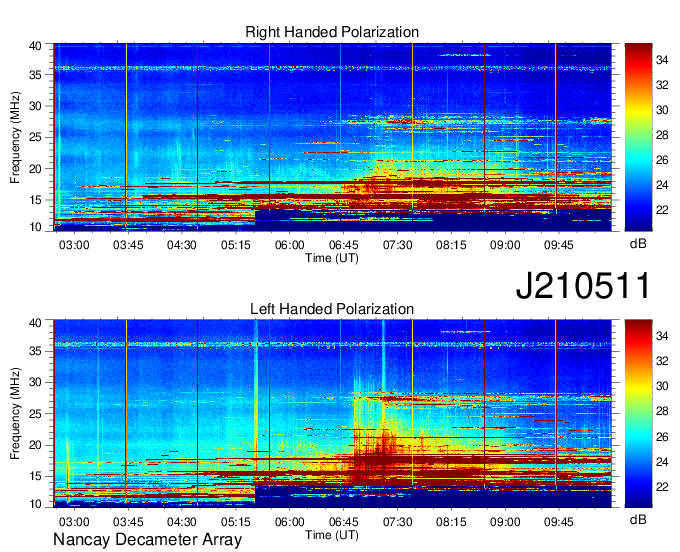Click the '35' frequency tick of left-handed plot

(x=36, y=351)
